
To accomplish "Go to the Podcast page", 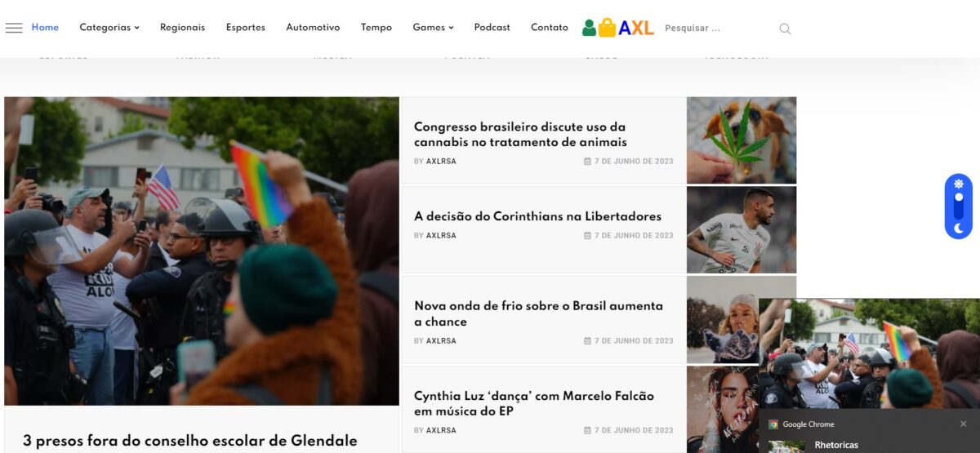I will pos(492,28).
